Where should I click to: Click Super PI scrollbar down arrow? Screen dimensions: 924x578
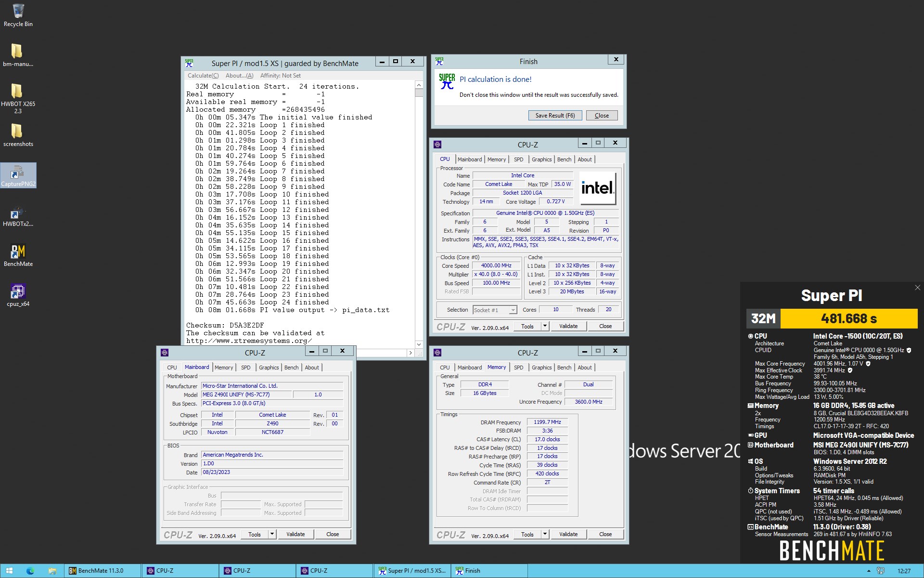point(419,344)
